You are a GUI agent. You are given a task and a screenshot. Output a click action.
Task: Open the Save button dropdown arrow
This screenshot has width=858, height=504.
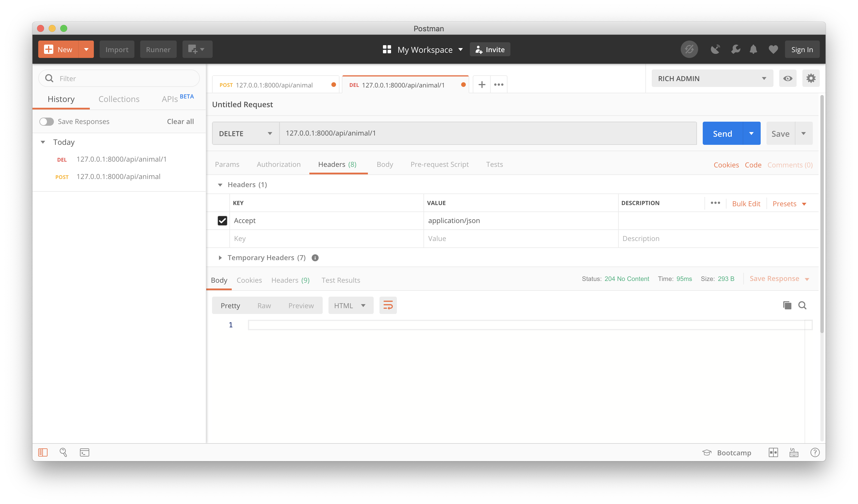(804, 133)
